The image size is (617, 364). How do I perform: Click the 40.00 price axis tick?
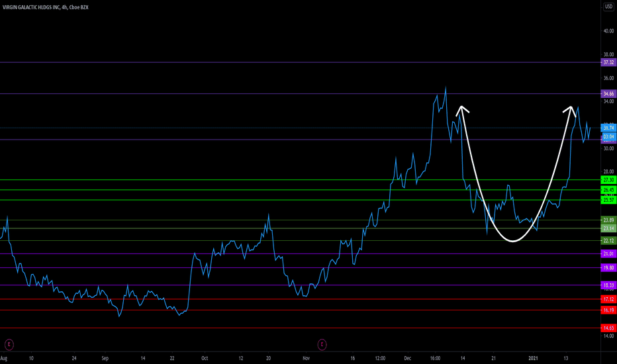[x=608, y=30]
